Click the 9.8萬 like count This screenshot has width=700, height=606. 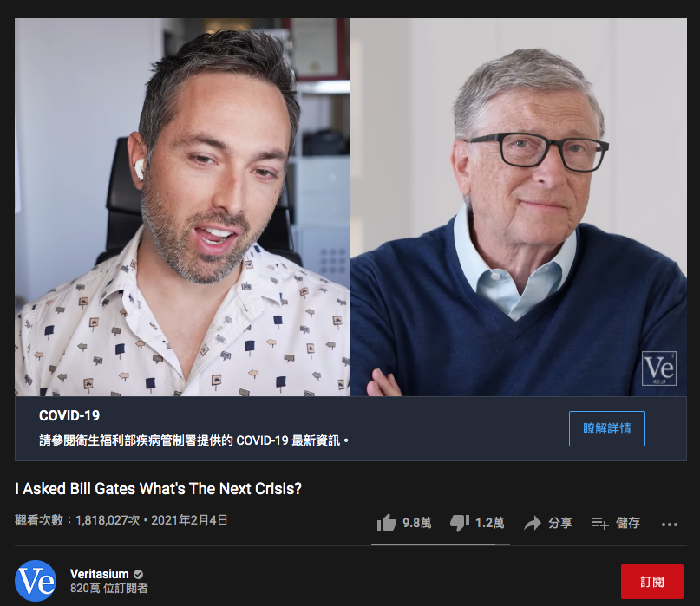click(x=417, y=523)
